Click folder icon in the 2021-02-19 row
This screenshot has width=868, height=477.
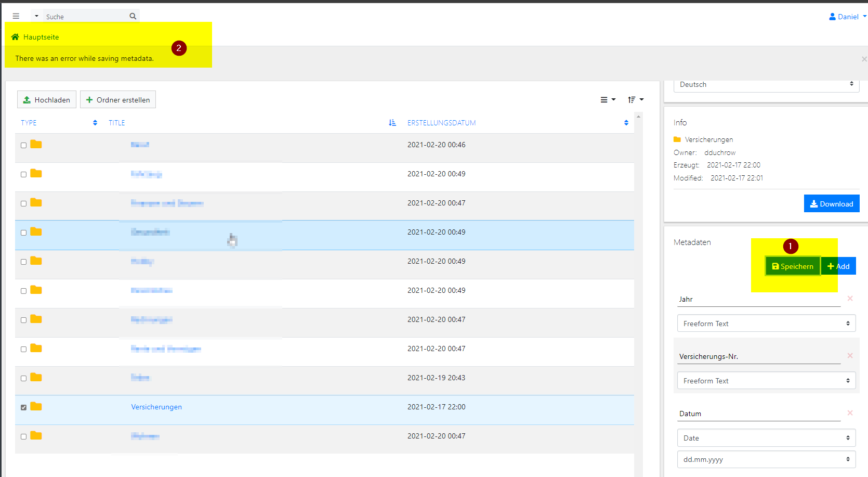[36, 377]
